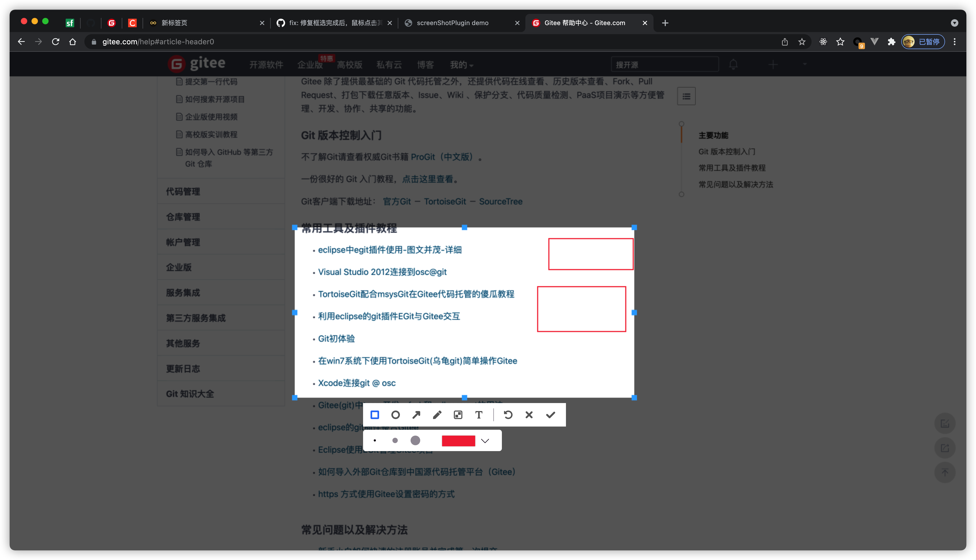Open the TortoiseGit download link
Image resolution: width=976 pixels, height=560 pixels.
tap(444, 202)
